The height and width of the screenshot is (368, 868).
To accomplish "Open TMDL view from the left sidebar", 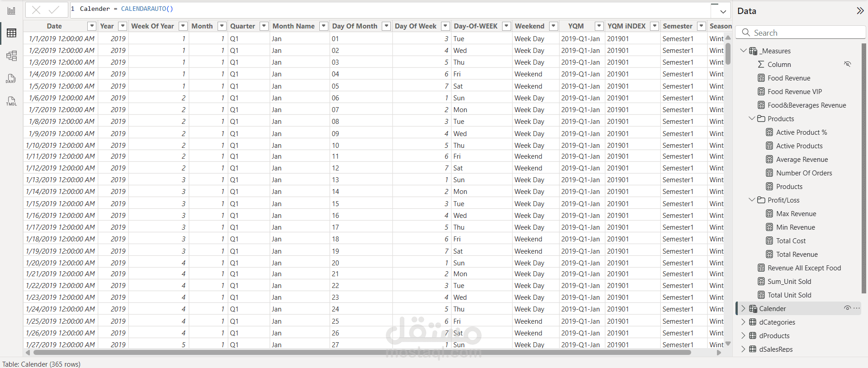I will pyautogui.click(x=11, y=101).
